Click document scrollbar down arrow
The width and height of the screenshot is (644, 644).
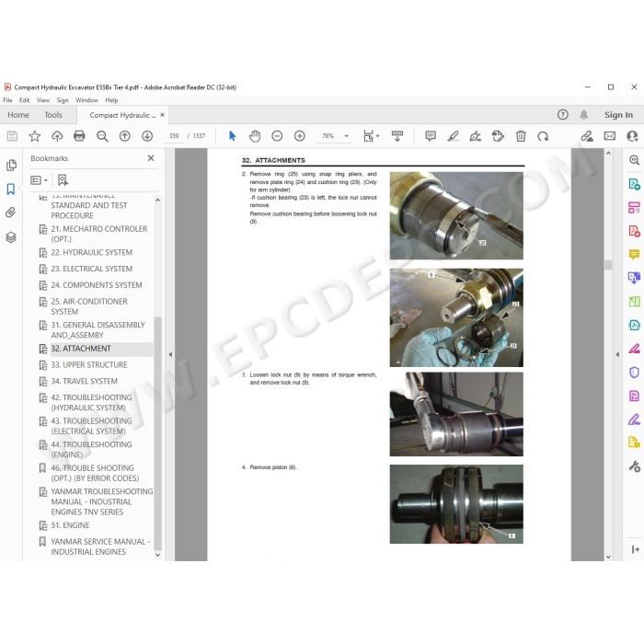tap(608, 557)
